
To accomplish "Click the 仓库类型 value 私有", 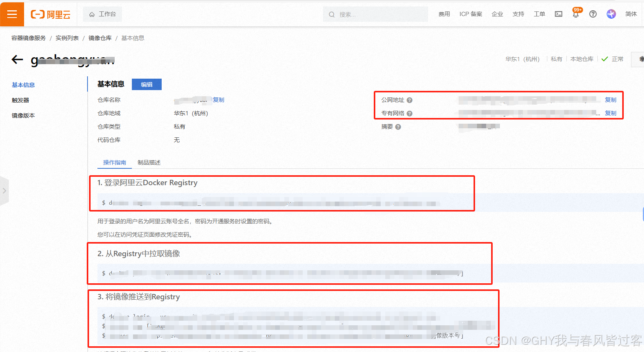I will tap(180, 127).
